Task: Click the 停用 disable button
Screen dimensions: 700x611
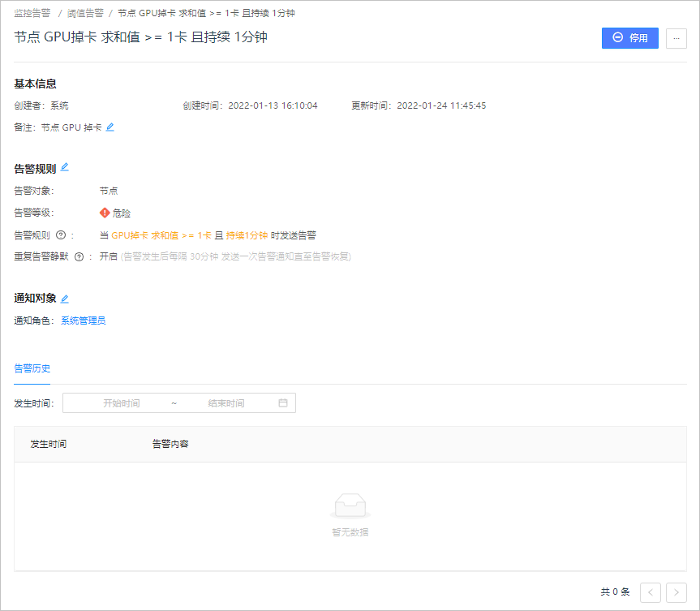Action: 629,38
